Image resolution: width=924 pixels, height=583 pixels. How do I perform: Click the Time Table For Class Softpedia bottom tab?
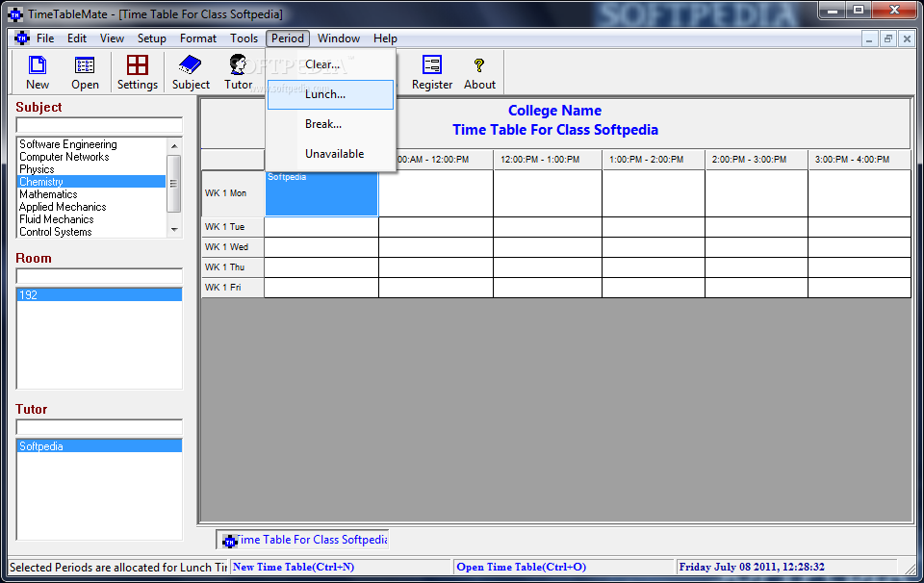click(x=303, y=540)
